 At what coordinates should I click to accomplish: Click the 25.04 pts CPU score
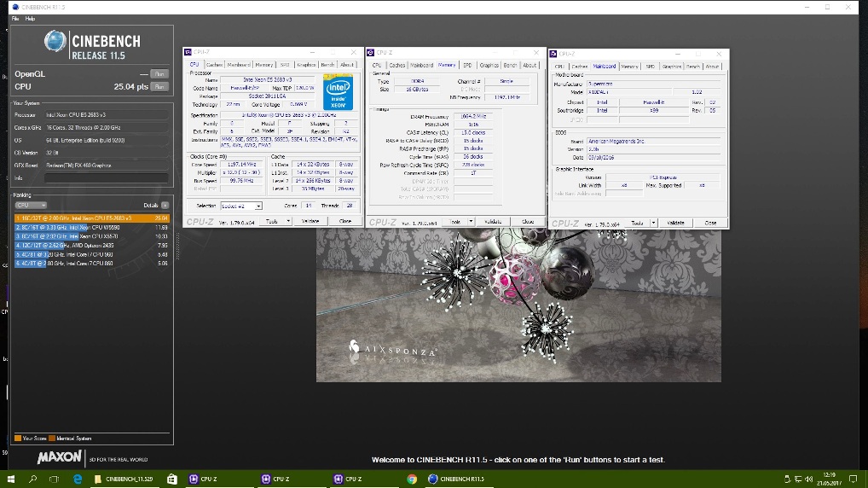(x=130, y=87)
